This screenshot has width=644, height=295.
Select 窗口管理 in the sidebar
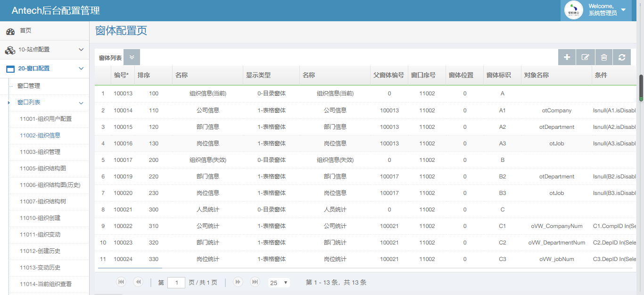(x=29, y=86)
